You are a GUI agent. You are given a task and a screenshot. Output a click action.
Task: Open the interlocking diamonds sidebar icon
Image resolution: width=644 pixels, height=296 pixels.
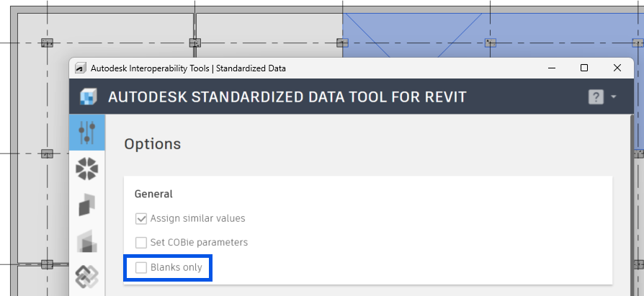pyautogui.click(x=86, y=277)
